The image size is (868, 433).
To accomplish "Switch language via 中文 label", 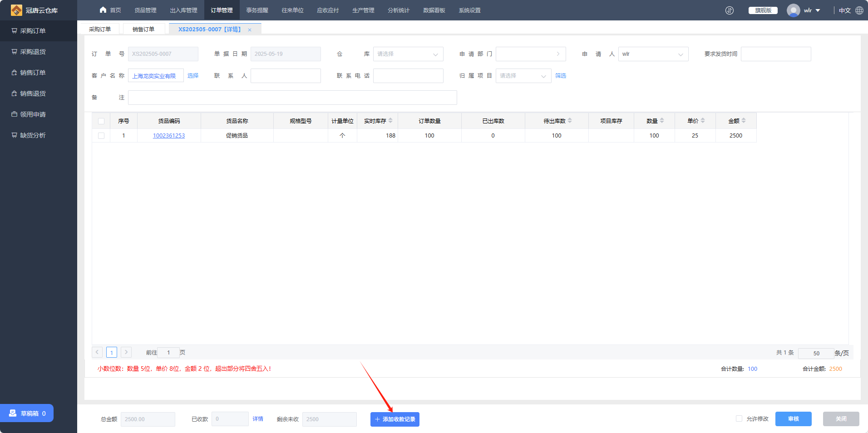I will pos(845,10).
